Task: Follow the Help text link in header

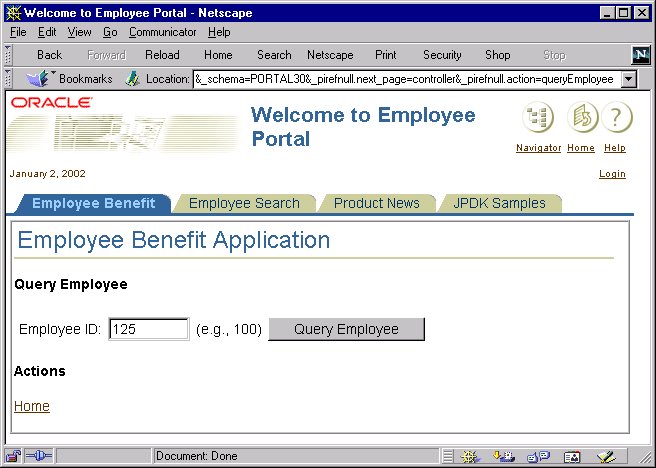Action: point(615,148)
